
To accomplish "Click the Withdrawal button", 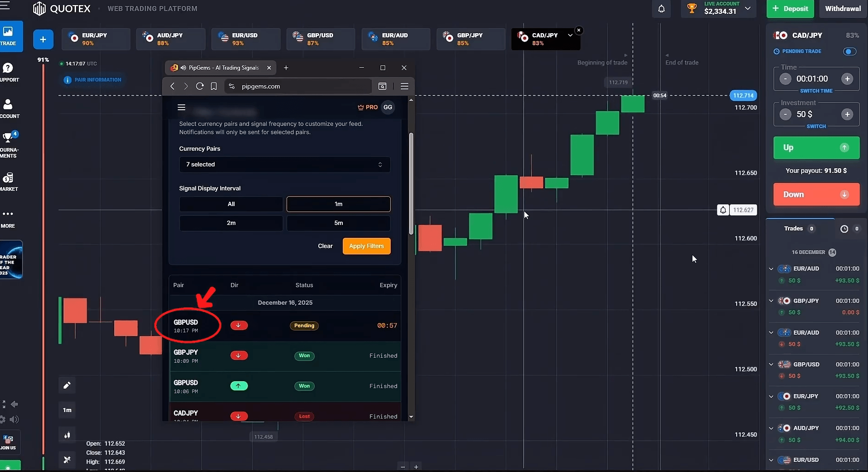I will click(843, 9).
